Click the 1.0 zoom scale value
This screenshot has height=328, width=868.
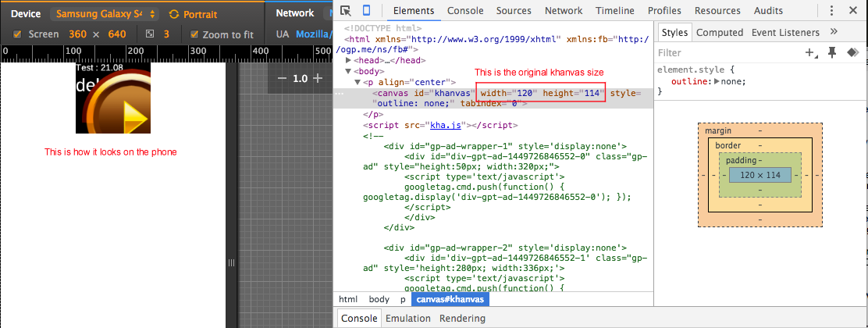coord(300,79)
